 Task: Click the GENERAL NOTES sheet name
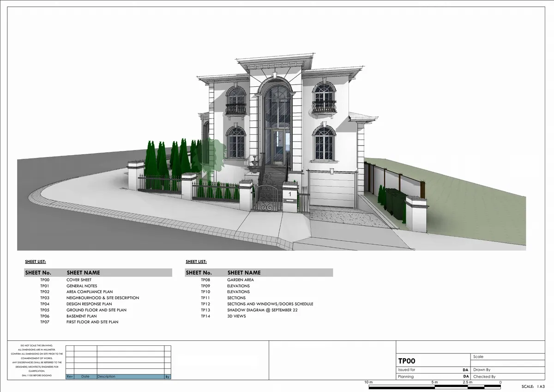click(x=82, y=286)
